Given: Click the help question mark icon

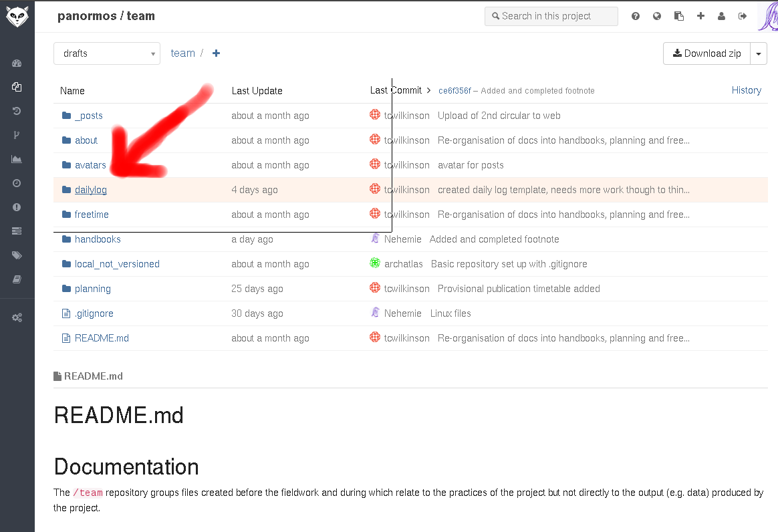Looking at the screenshot, I should (635, 16).
